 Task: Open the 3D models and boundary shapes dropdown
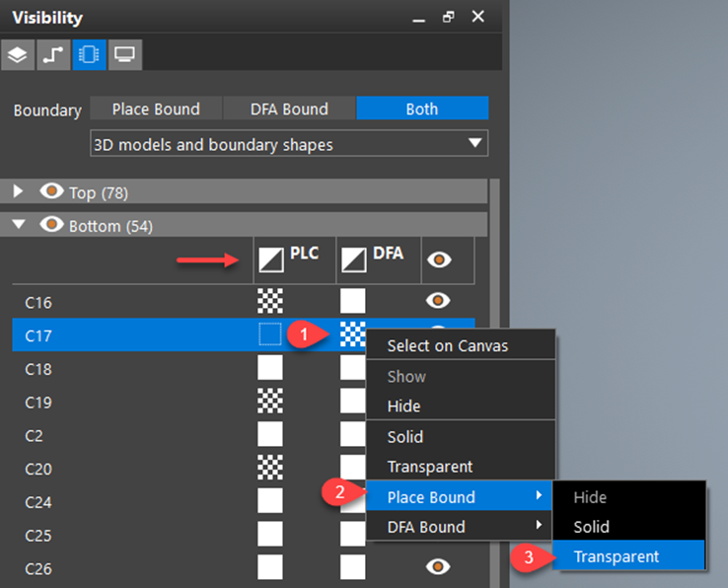[x=289, y=143]
